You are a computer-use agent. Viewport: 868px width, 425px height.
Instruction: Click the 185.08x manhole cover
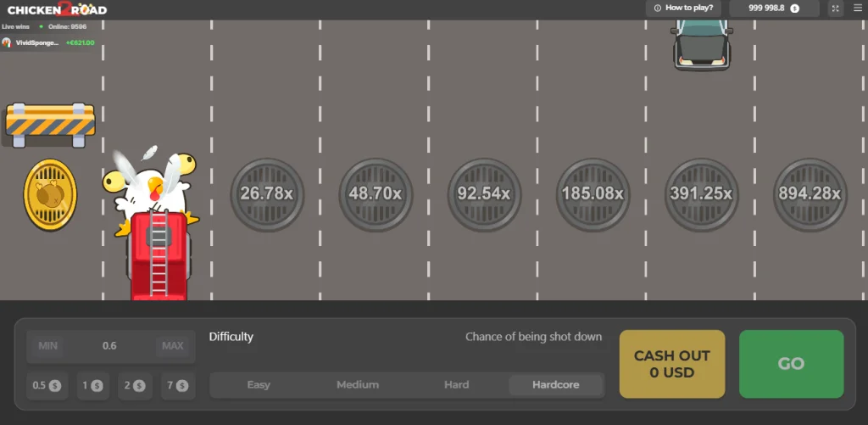click(593, 194)
